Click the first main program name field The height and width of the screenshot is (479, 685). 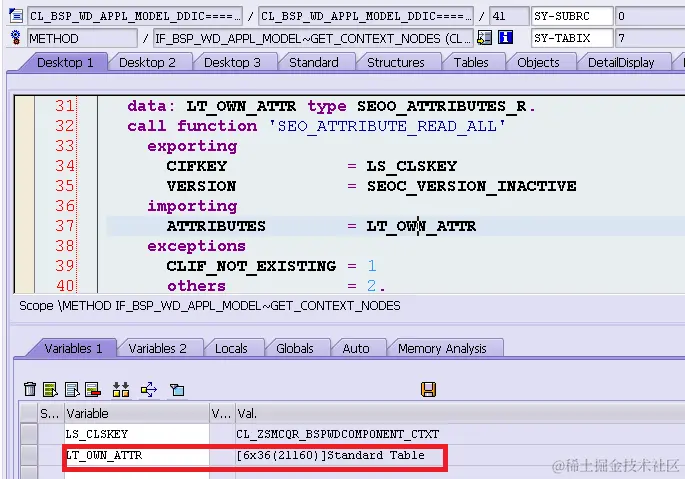click(135, 16)
